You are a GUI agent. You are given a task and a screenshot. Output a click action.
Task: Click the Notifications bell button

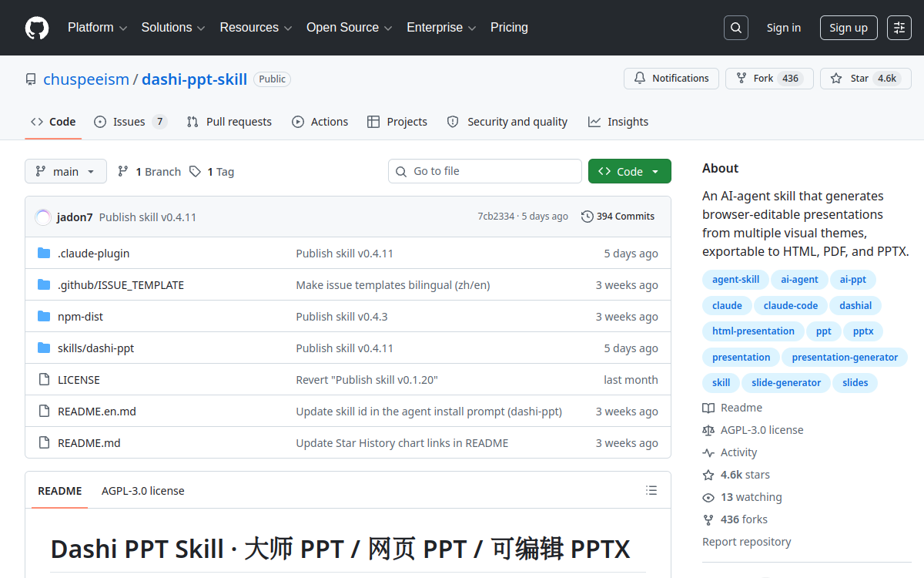click(x=671, y=79)
